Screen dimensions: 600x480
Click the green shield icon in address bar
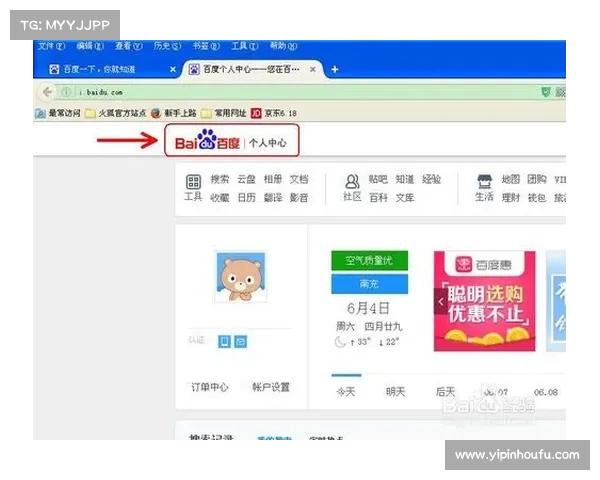pos(545,92)
